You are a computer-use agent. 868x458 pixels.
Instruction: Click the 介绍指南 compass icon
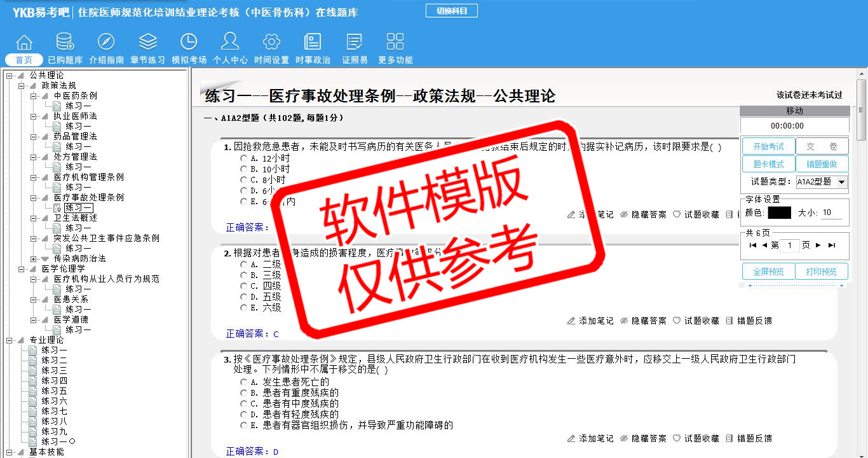[x=106, y=42]
